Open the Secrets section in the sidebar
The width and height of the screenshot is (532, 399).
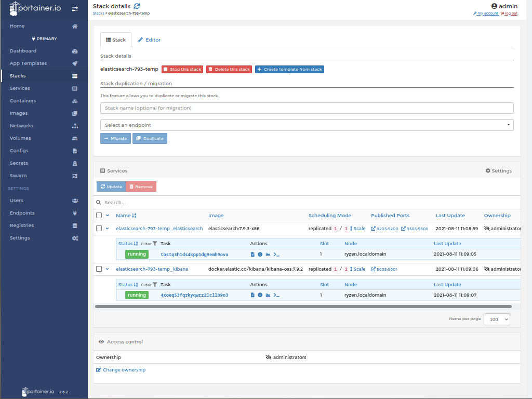[19, 163]
